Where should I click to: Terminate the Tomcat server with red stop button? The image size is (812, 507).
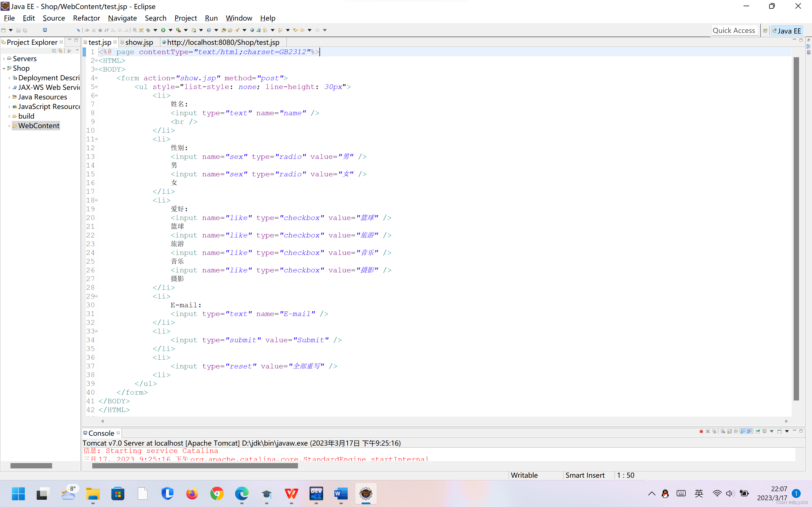point(701,431)
